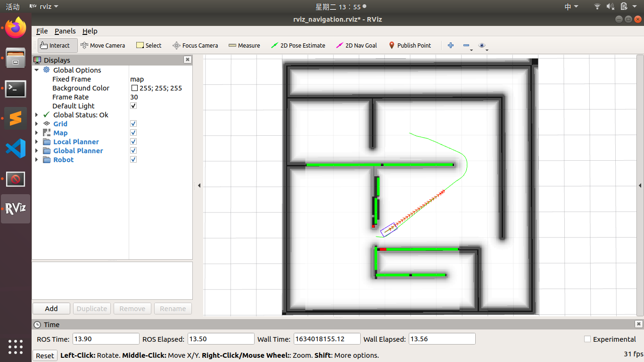Click the ROS Time input field
The image size is (644, 362).
click(x=106, y=338)
